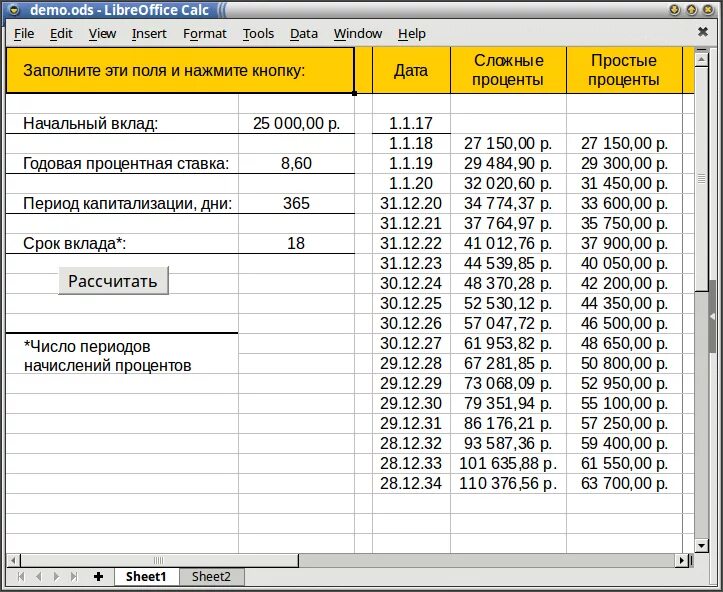This screenshot has width=723, height=592.
Task: Click the horizontal scrollbar left arrow
Action: click(x=13, y=561)
